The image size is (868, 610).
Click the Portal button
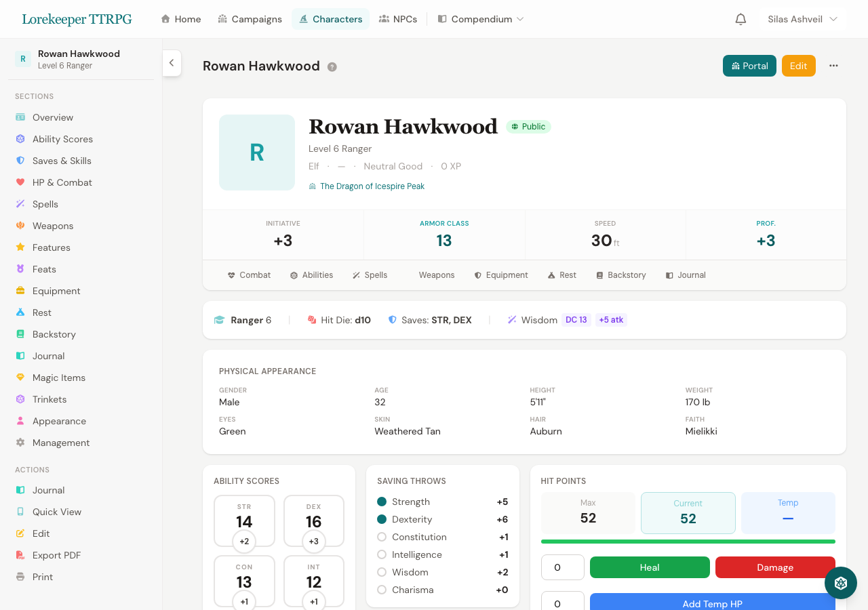[749, 66]
